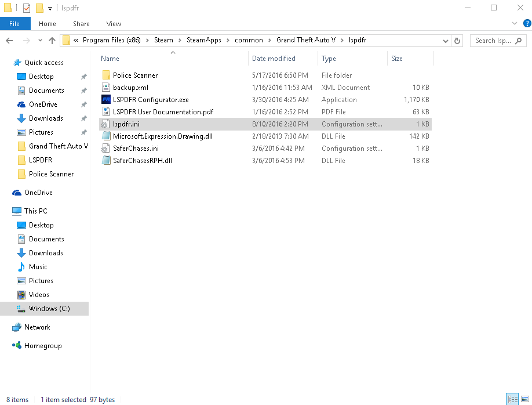Viewport: 532px width, 405px height.
Task: Select the SaferChases.ini file icon
Action: tap(106, 149)
